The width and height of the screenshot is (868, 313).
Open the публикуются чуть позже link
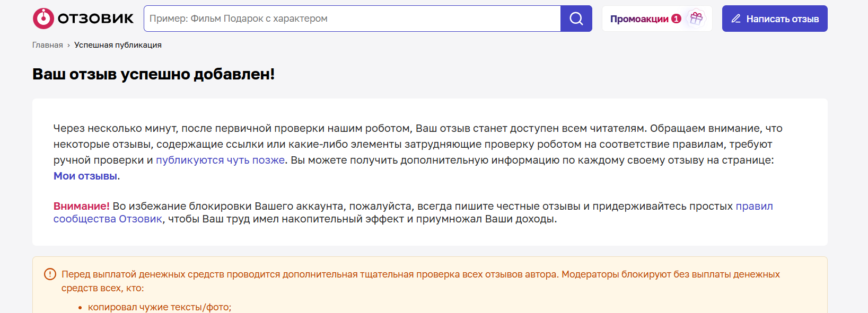coord(221,160)
